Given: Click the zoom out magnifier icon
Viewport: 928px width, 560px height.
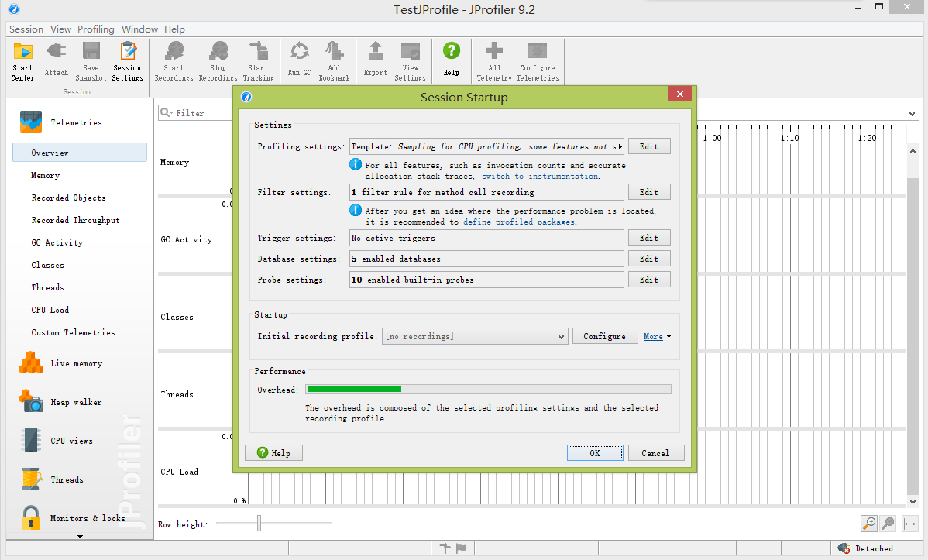Looking at the screenshot, I should pyautogui.click(x=888, y=524).
